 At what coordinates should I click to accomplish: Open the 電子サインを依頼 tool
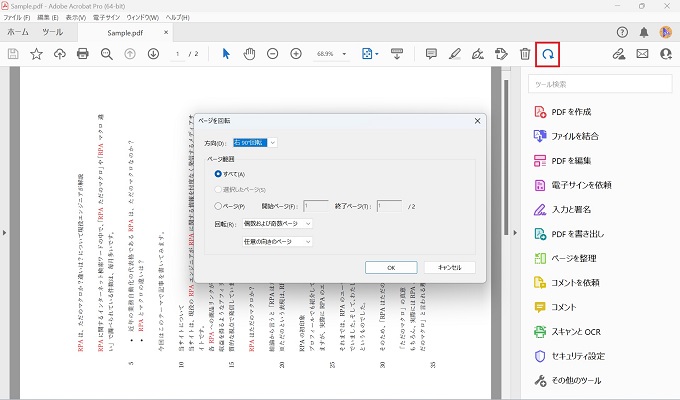[x=572, y=185]
